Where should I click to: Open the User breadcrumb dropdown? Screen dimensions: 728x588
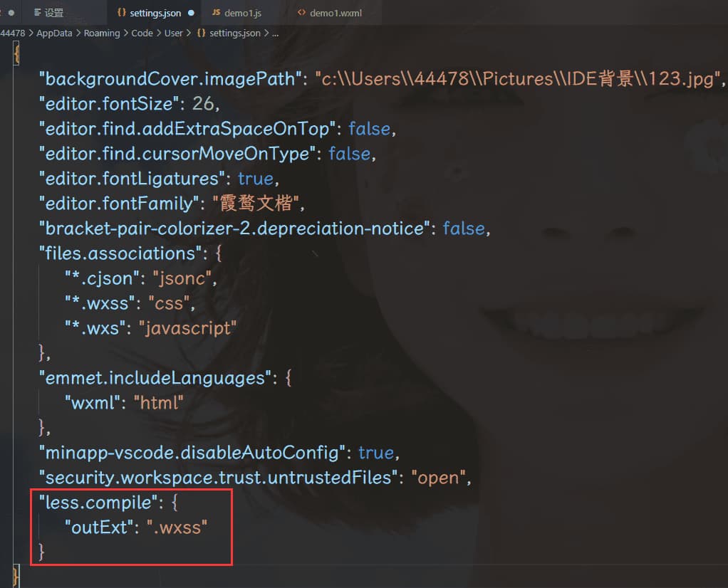coord(174,33)
